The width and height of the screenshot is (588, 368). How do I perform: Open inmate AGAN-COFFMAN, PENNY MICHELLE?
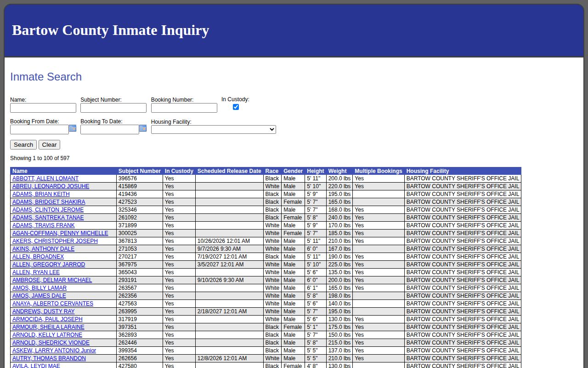[x=60, y=233]
